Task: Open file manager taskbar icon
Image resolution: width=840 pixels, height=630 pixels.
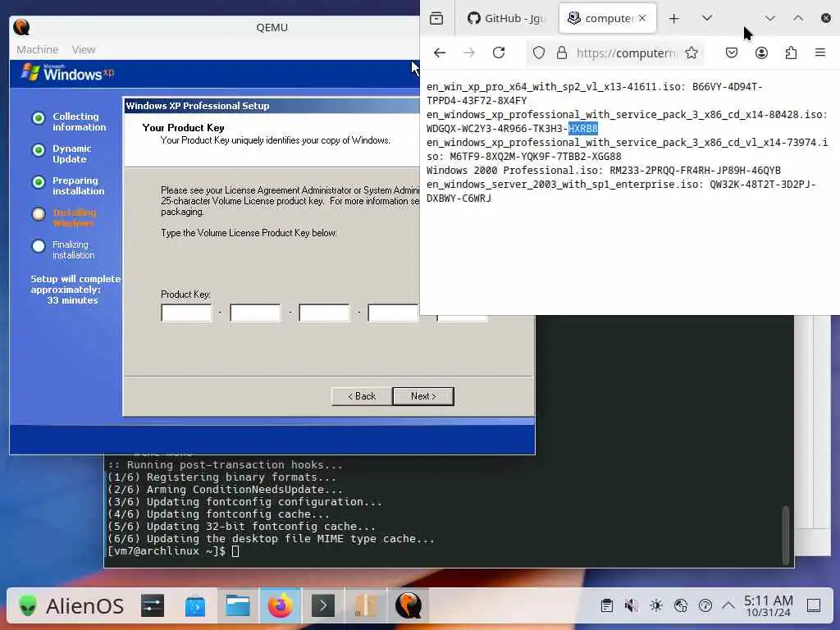Action: 238,606
